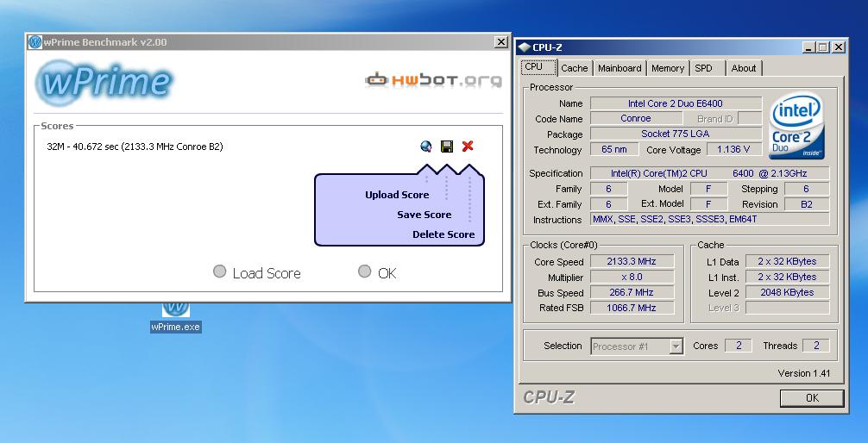The width and height of the screenshot is (868, 443).
Task: Click the Rated FSB value 1066.7 MHz
Action: coord(632,308)
